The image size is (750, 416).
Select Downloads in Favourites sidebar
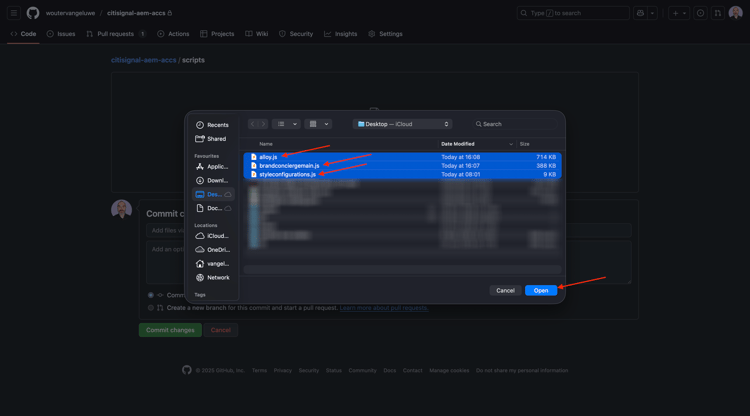click(212, 181)
